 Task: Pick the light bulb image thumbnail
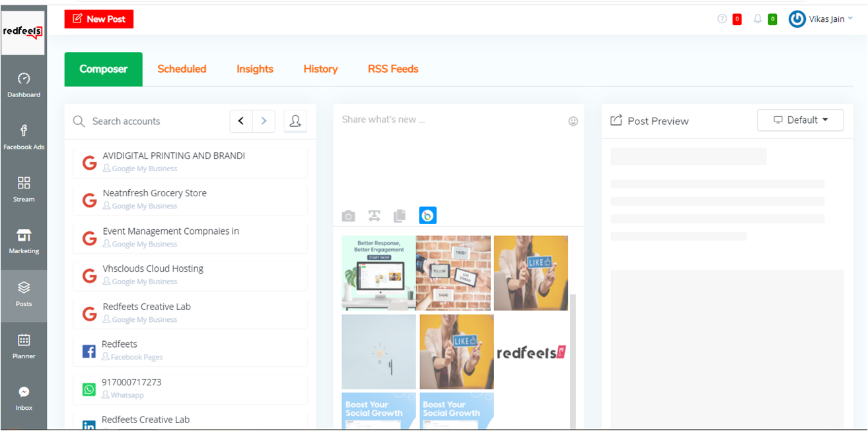[379, 352]
